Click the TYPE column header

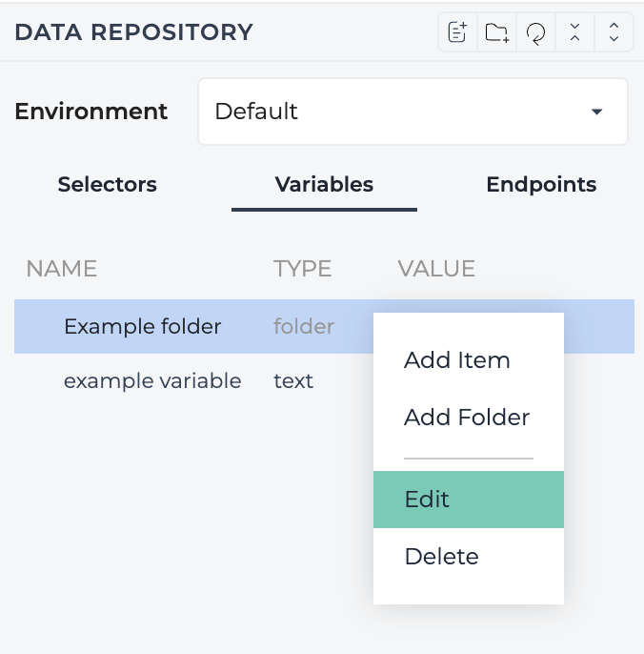tap(302, 268)
